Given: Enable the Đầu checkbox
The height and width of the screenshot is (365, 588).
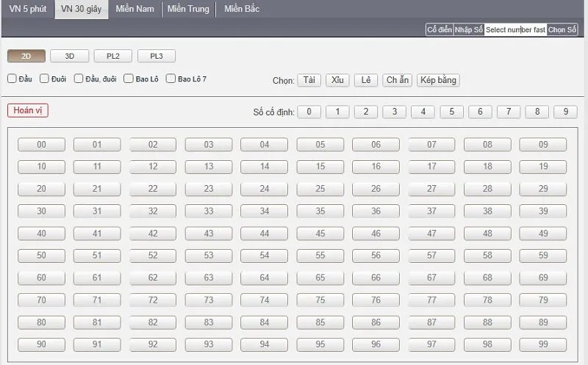Looking at the screenshot, I should (x=12, y=79).
